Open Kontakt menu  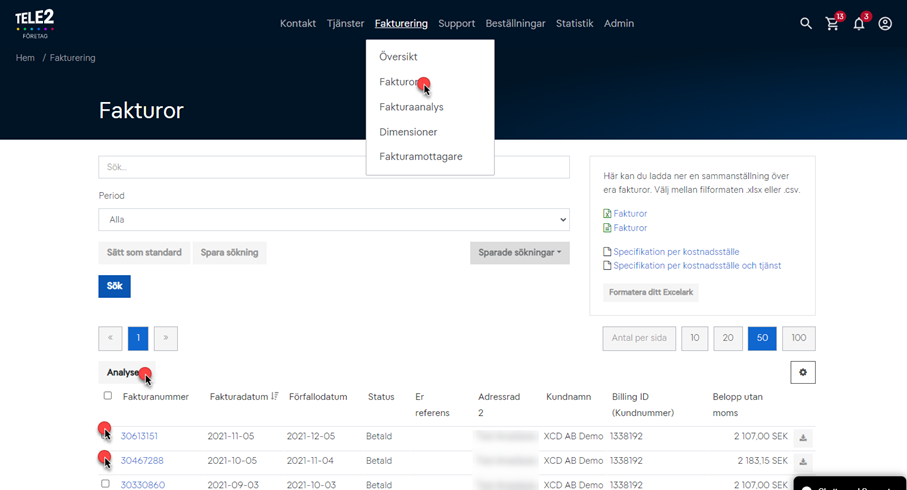[298, 24]
